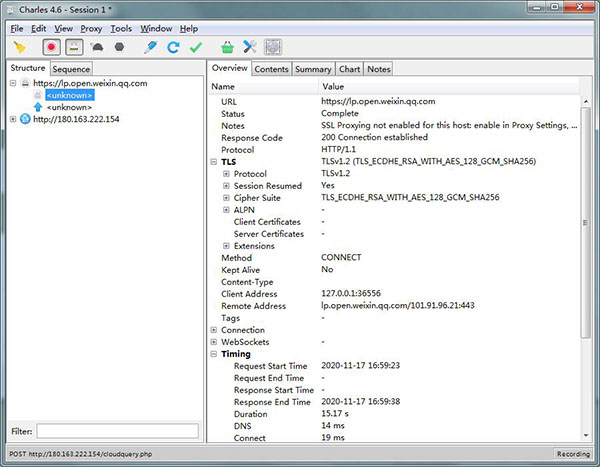Switch to the Sequence tab
The height and width of the screenshot is (467, 600).
(71, 69)
